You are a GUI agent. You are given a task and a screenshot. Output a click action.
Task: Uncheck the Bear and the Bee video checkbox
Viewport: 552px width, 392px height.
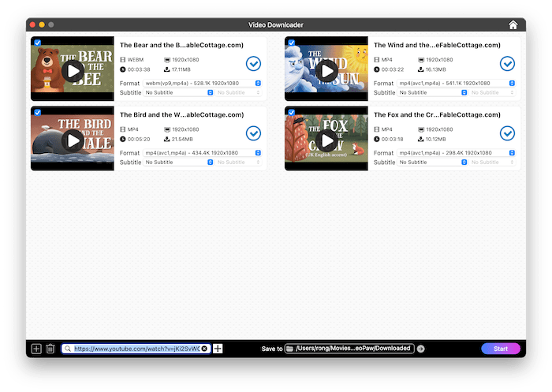(37, 43)
